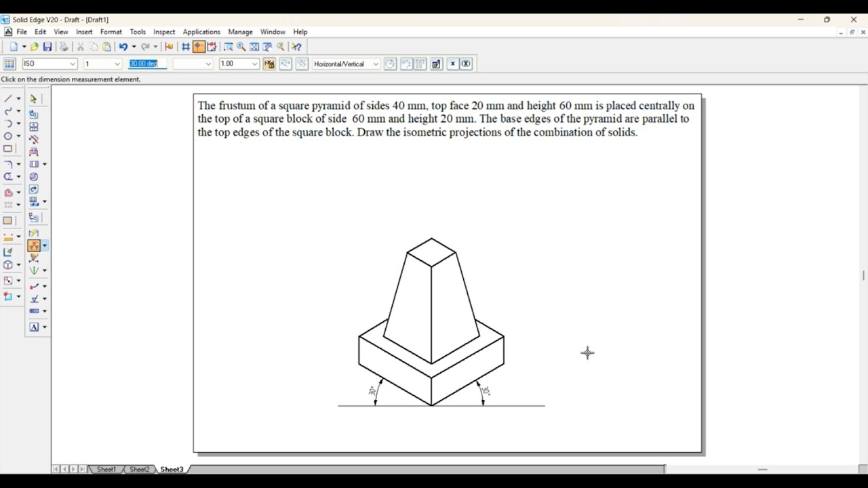Click the 30° dimension on the left
868x488 pixels.
(x=372, y=391)
